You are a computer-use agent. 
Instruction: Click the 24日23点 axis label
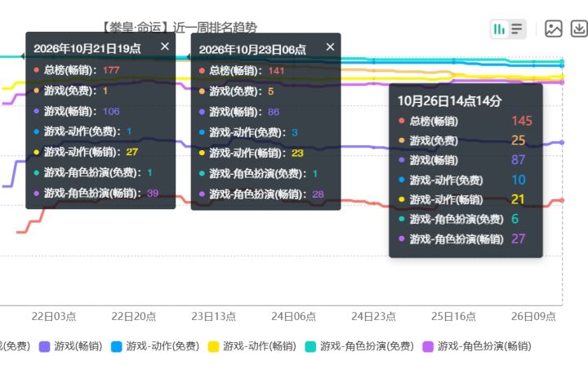coord(373,317)
